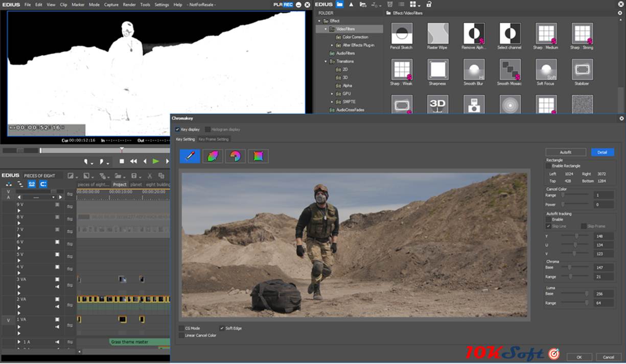Check Enable under Autofit tracking
Viewport: 626px width, 364px height.
pos(548,220)
